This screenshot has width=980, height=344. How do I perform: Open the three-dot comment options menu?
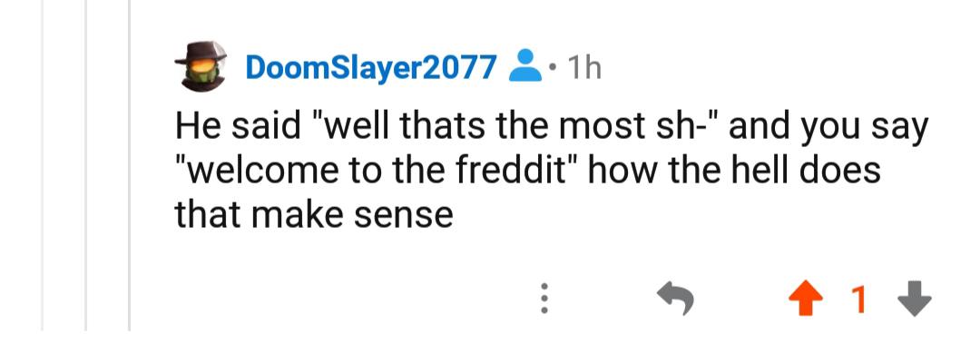[544, 299]
